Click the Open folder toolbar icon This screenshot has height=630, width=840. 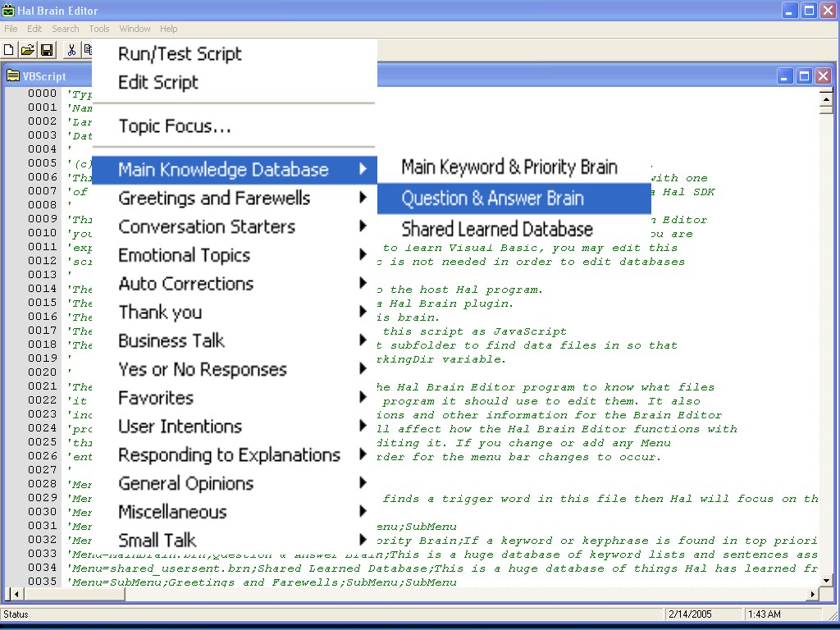[x=27, y=50]
